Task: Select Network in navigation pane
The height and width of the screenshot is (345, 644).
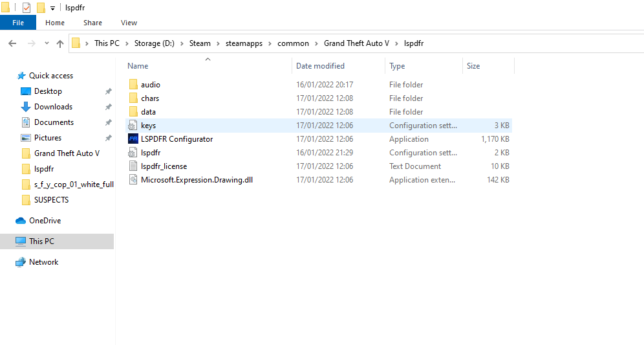Action: (x=43, y=262)
